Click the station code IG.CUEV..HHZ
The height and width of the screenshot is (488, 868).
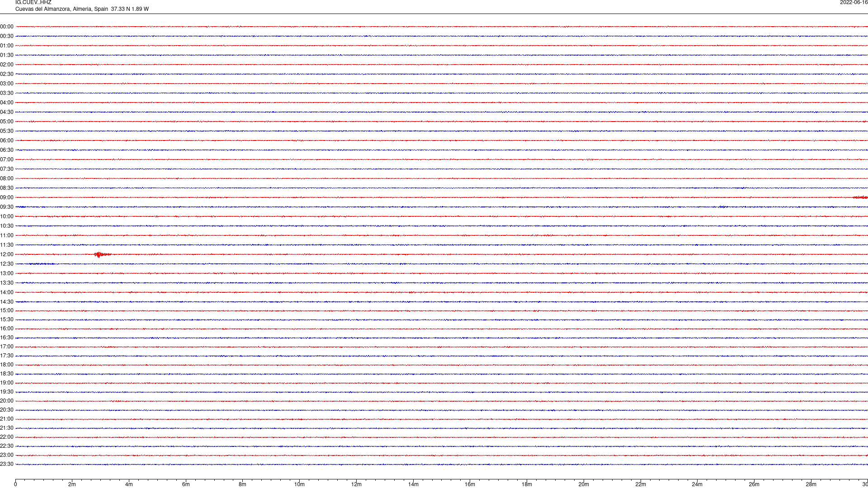33,3
